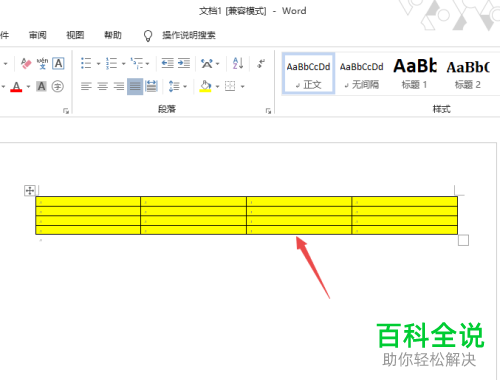Apply character border with boxed A icon
The height and width of the screenshot is (380, 500).
(58, 63)
